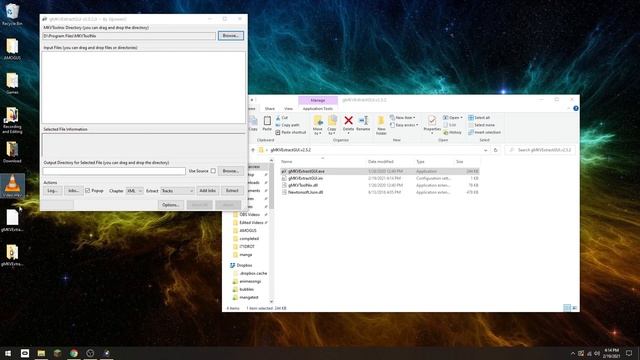Image resolution: width=640 pixels, height=360 pixels.
Task: Open the Manage contextual tab in Explorer
Action: coord(318,100)
